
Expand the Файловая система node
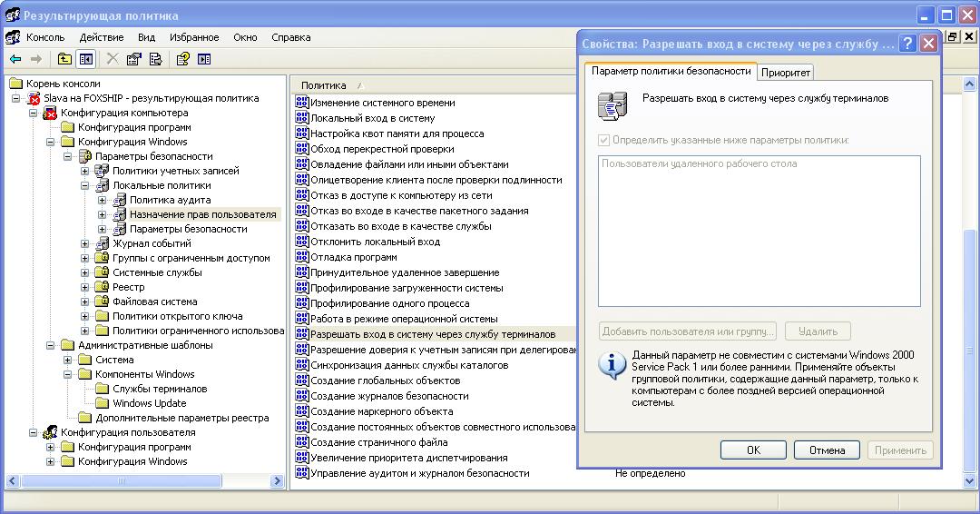click(x=85, y=302)
